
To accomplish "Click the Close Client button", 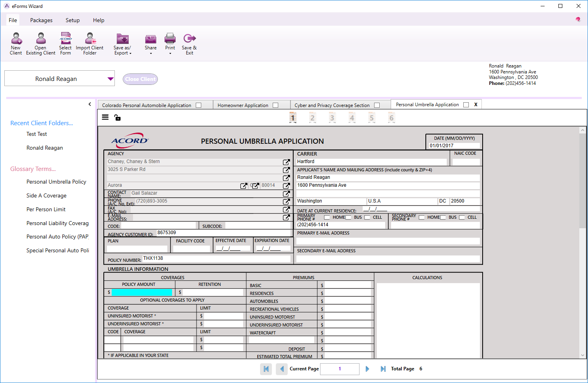I will tap(140, 79).
